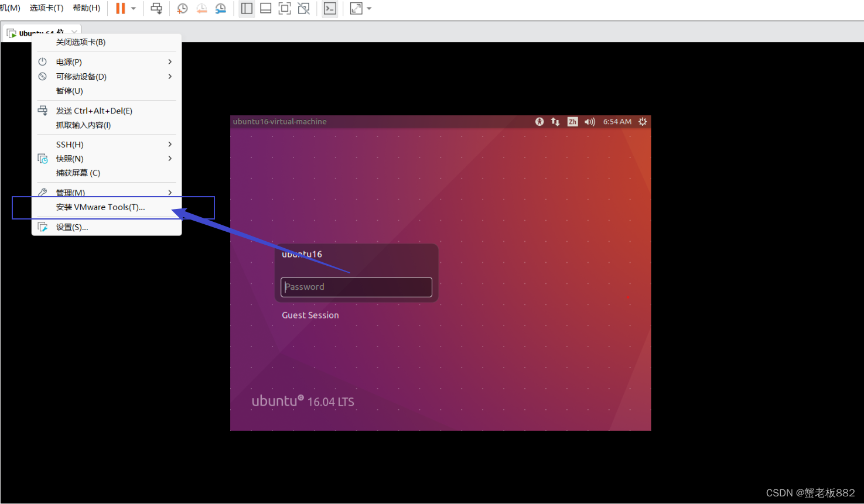Viewport: 864px width, 504px height.
Task: Open the power options dropdown beside pause
Action: pos(134,8)
